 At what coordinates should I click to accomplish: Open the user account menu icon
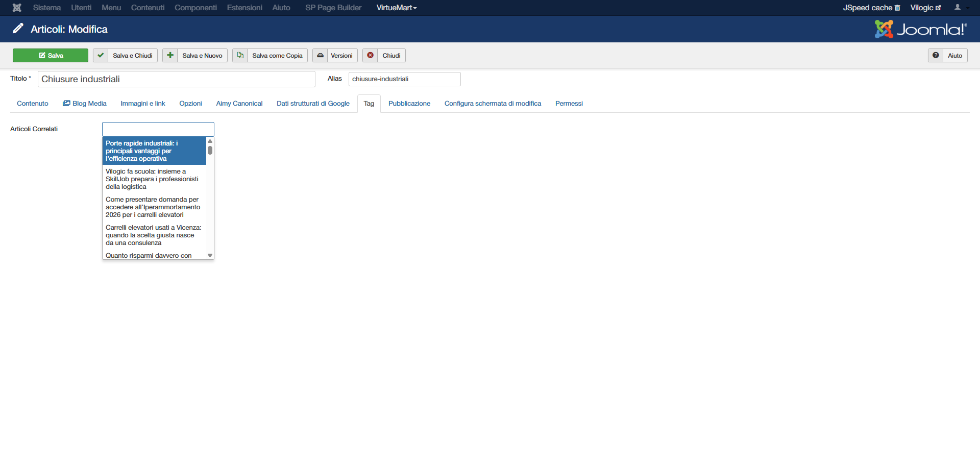point(958,8)
